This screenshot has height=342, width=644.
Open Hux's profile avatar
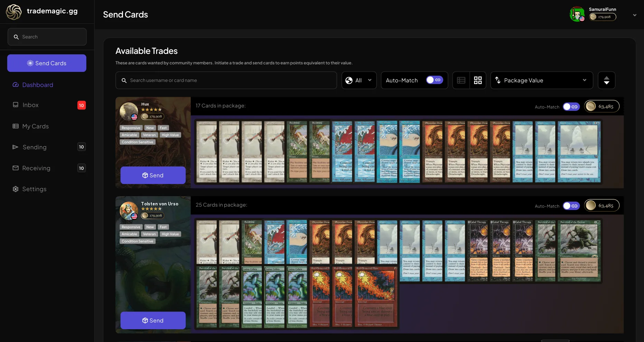click(129, 111)
